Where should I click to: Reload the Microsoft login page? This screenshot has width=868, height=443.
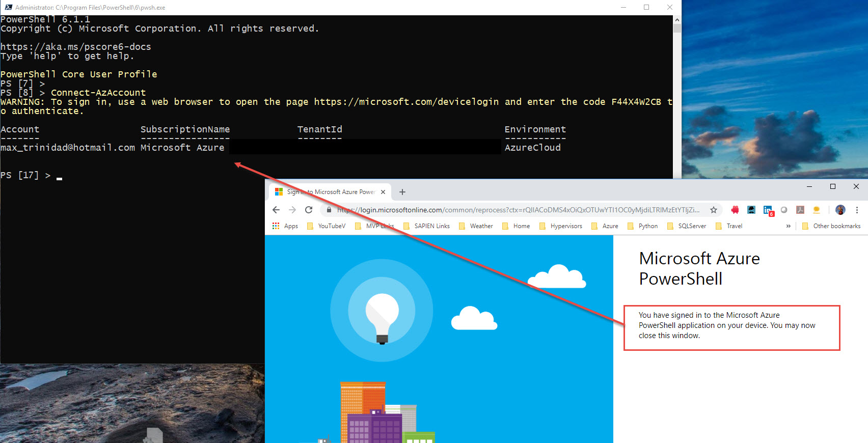click(309, 210)
